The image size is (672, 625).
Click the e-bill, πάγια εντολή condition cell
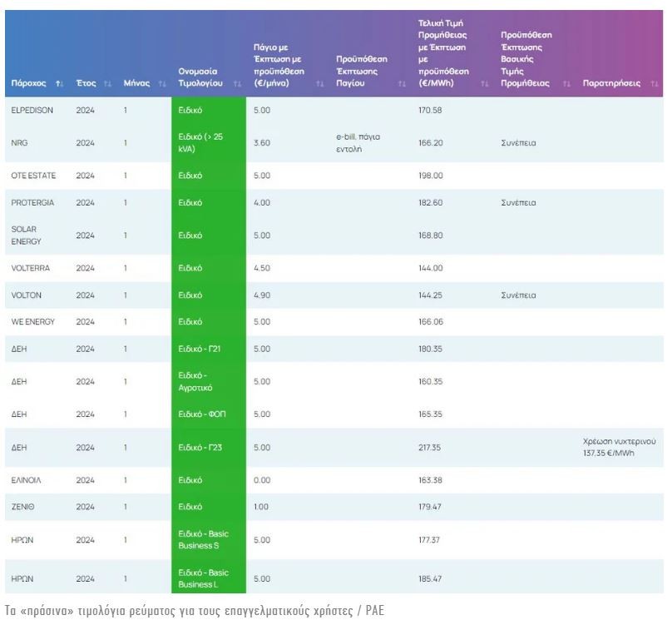point(358,143)
